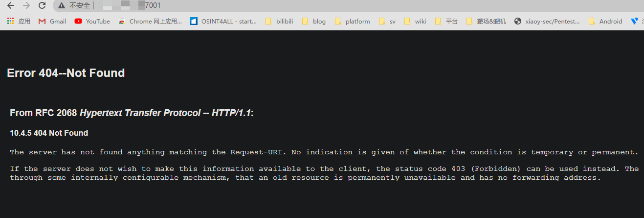Image resolution: width=644 pixels, height=218 pixels.
Task: Expand the 平台 bookmark folder
Action: (446, 21)
